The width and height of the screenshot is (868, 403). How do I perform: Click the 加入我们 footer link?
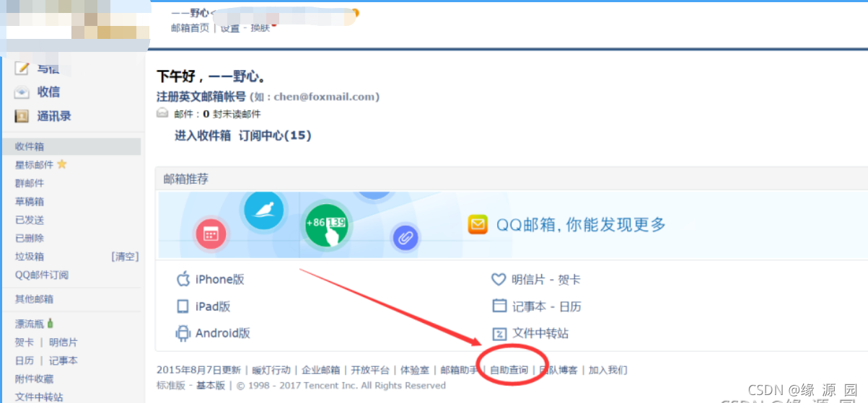click(x=608, y=370)
